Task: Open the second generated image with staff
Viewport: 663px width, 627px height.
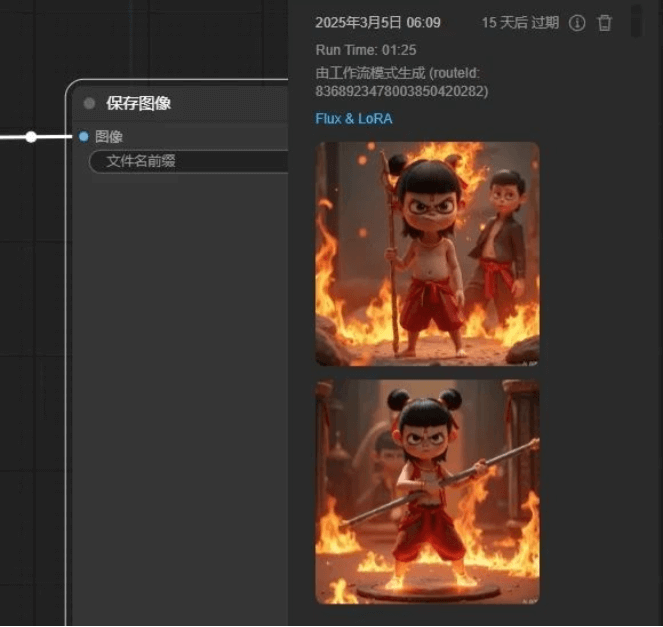Action: tap(427, 491)
